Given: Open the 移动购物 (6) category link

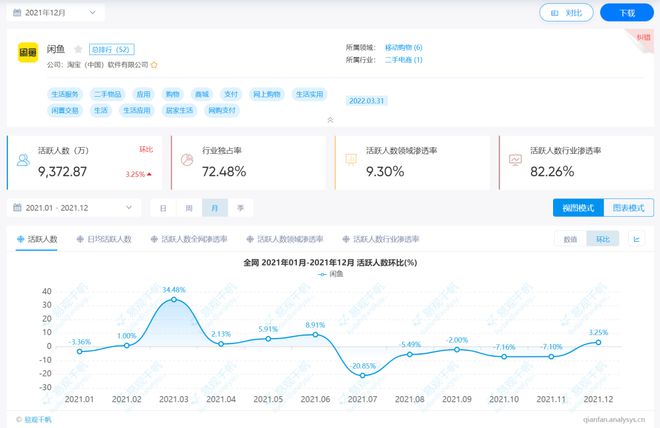Looking at the screenshot, I should [x=403, y=47].
